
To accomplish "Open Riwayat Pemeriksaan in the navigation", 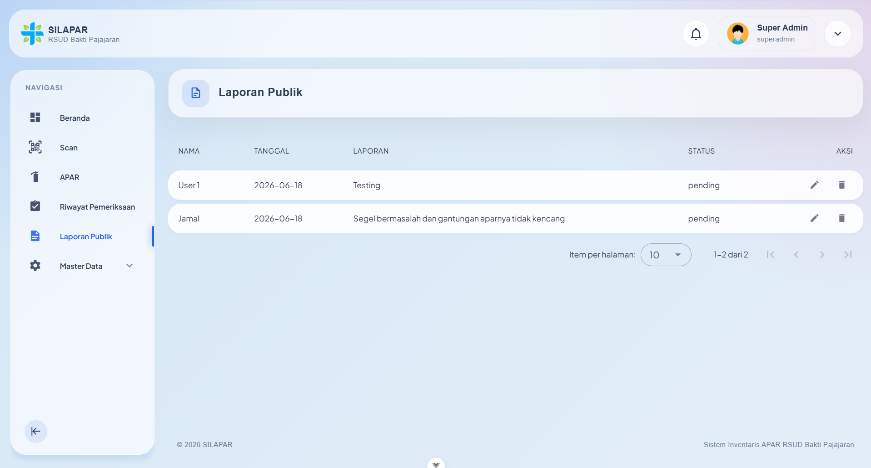I will 82,207.
